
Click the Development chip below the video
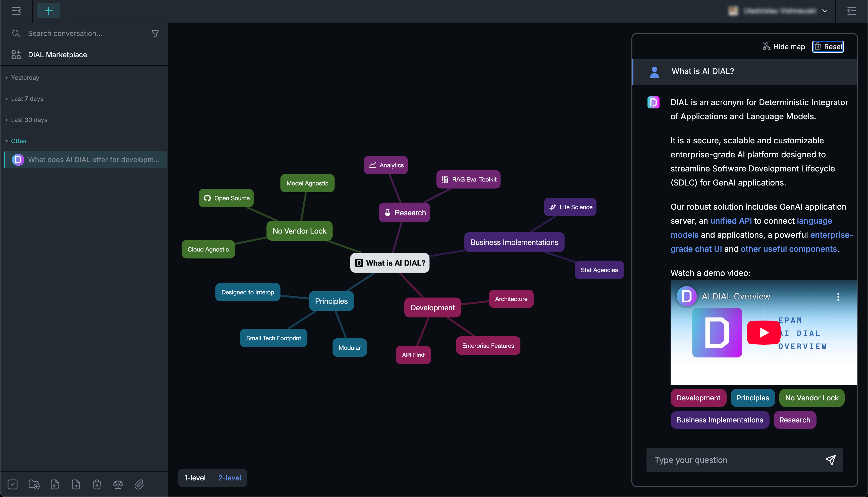698,398
